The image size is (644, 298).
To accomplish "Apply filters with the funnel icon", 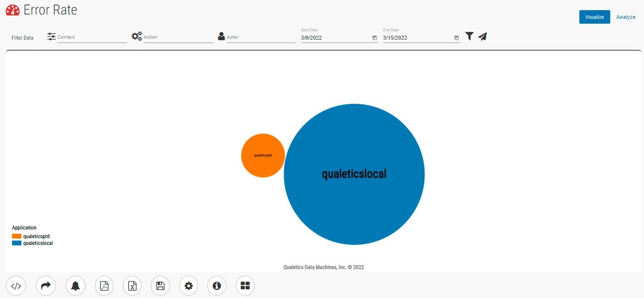I will [469, 36].
